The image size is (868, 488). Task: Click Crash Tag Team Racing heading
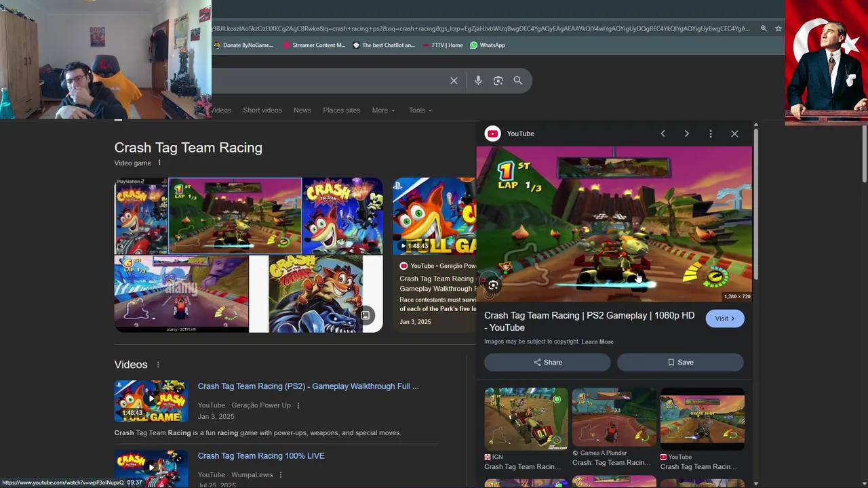pyautogui.click(x=189, y=148)
